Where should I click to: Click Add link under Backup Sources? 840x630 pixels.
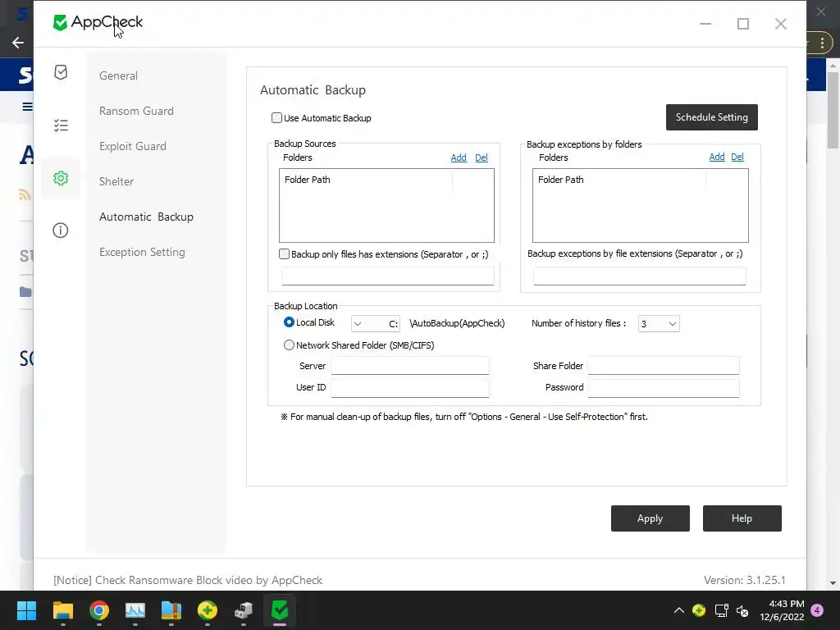click(x=458, y=157)
